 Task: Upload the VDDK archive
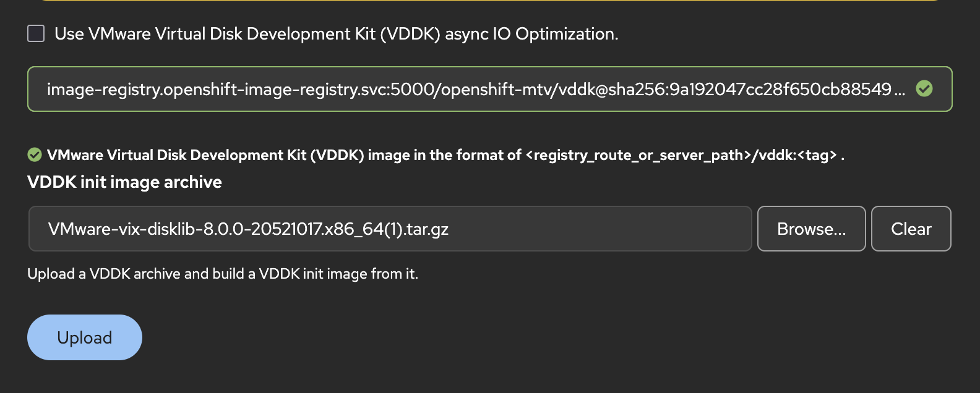[85, 337]
